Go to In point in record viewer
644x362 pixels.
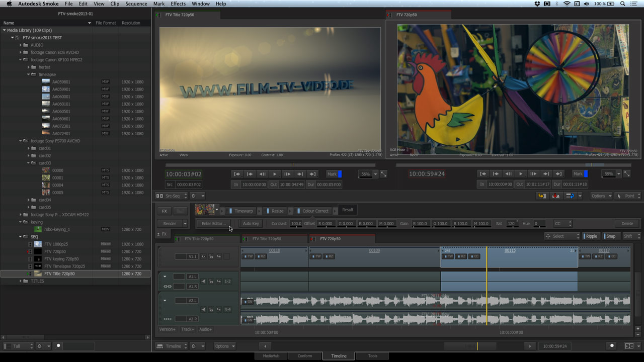tap(483, 174)
